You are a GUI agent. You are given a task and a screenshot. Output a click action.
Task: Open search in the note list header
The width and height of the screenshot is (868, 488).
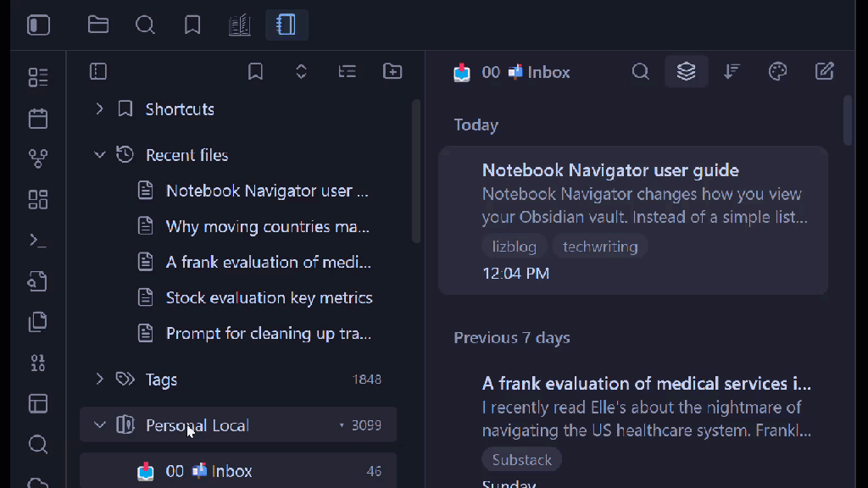640,71
